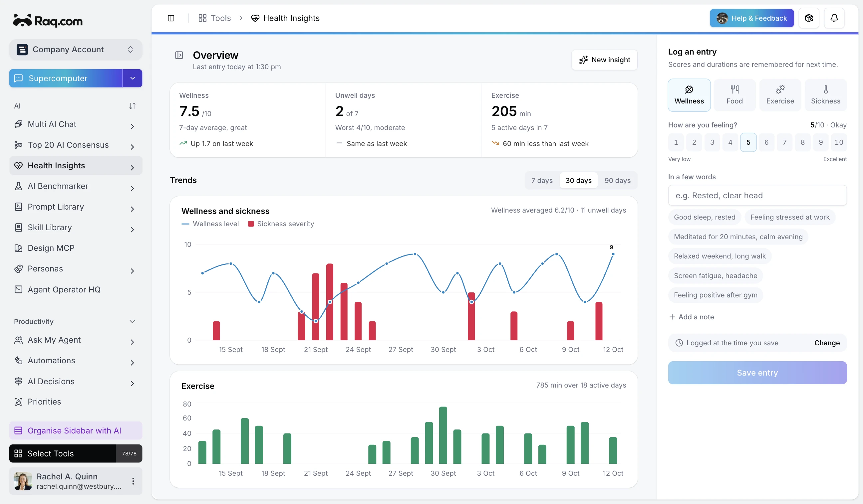Select feeling score 5
Screen dimensions: 863x504
pyautogui.click(x=748, y=142)
